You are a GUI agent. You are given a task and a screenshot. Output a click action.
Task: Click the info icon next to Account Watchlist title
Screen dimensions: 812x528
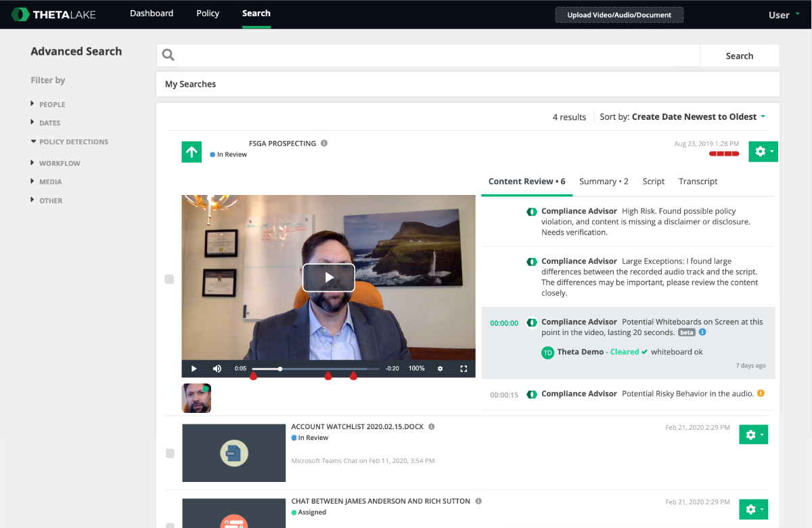[x=432, y=426]
